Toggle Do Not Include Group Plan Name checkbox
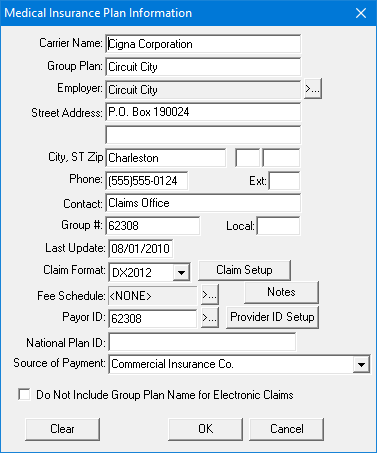This screenshot has height=453, width=377. point(24,394)
